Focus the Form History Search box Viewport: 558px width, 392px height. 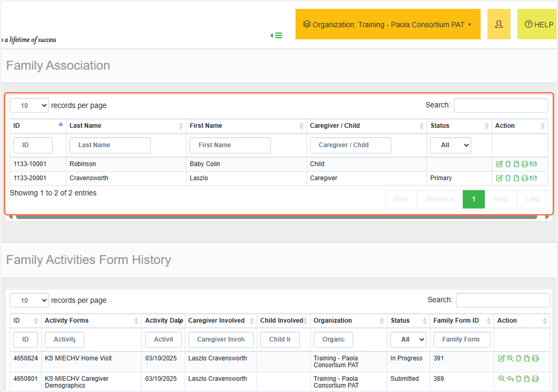(503, 301)
